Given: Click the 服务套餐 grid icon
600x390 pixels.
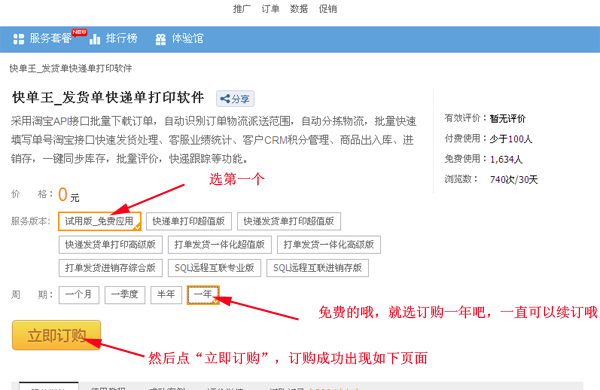Looking at the screenshot, I should (x=18, y=39).
